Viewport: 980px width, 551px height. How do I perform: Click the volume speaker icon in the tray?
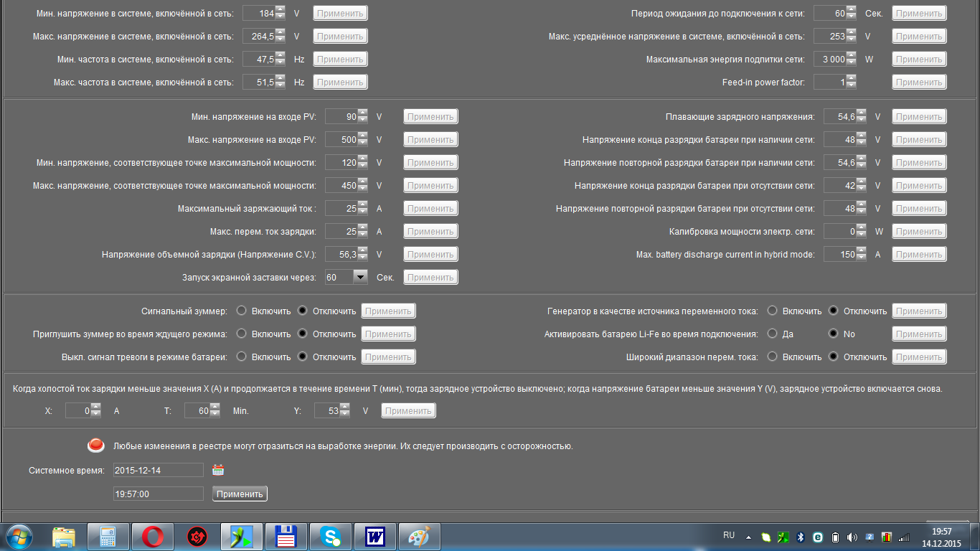coord(852,537)
